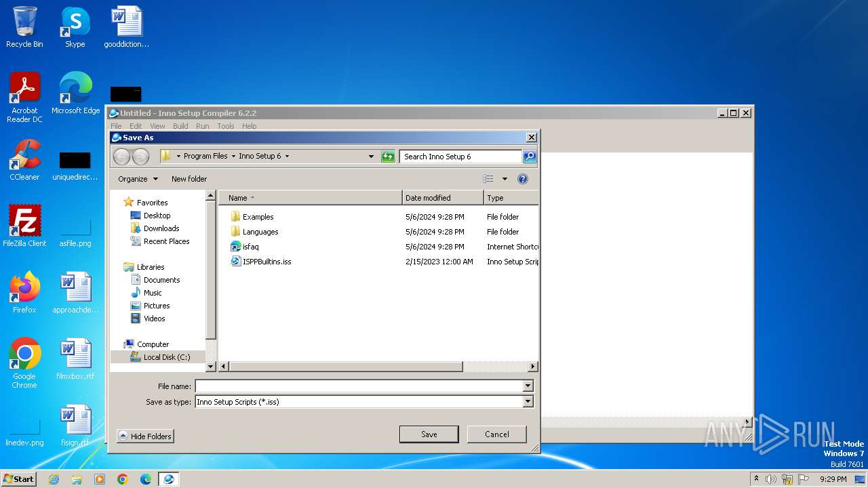Viewport: 868px width, 488px height.
Task: Open FileZilla Client desktop shortcut
Action: point(24,226)
